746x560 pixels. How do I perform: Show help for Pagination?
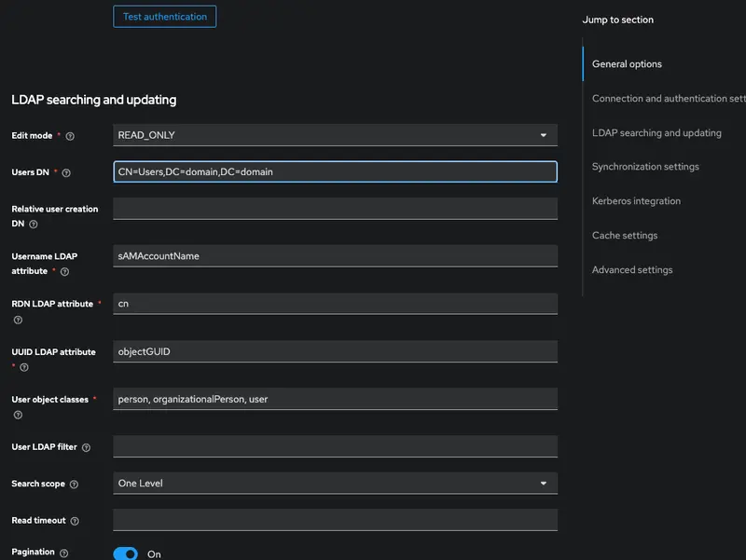(x=63, y=553)
